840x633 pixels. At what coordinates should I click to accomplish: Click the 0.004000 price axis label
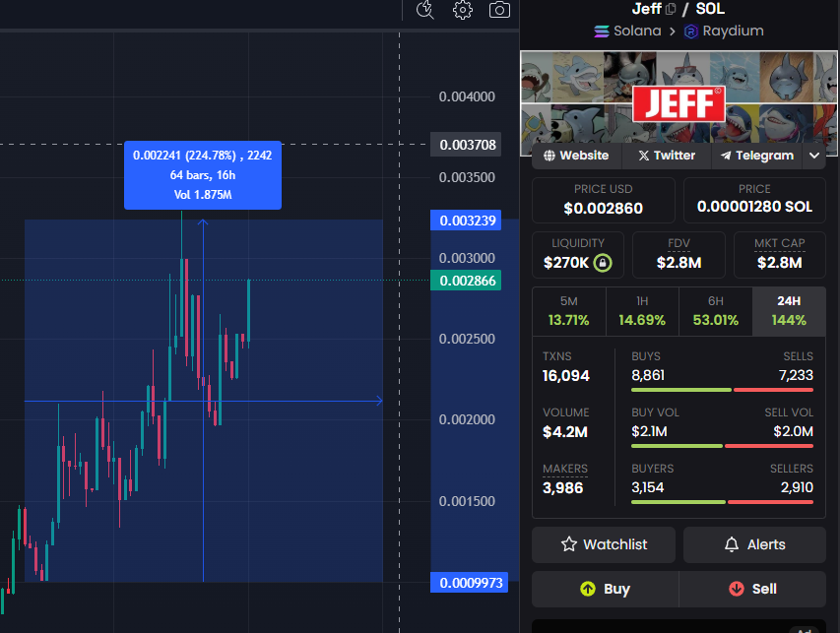coord(467,96)
